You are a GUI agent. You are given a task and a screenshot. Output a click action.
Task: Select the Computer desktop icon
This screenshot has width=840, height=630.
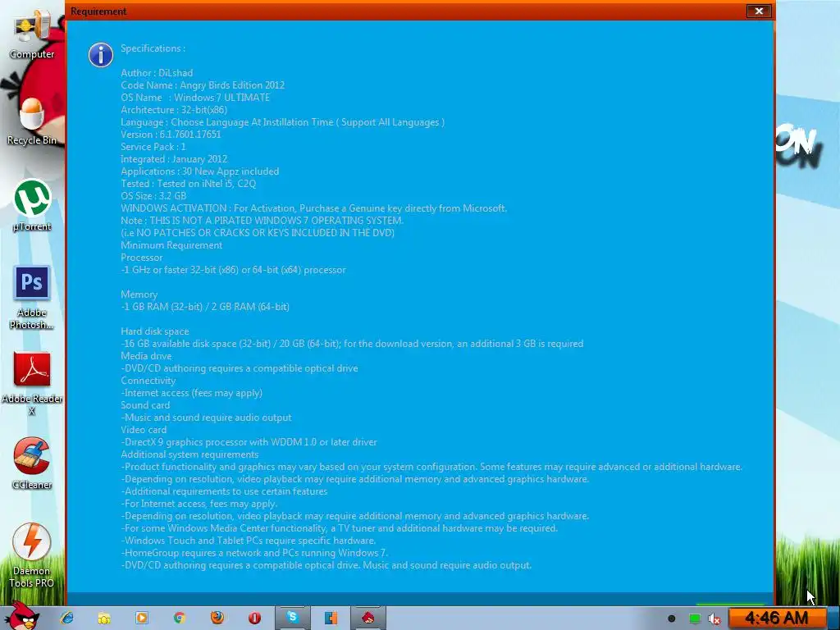(x=32, y=34)
